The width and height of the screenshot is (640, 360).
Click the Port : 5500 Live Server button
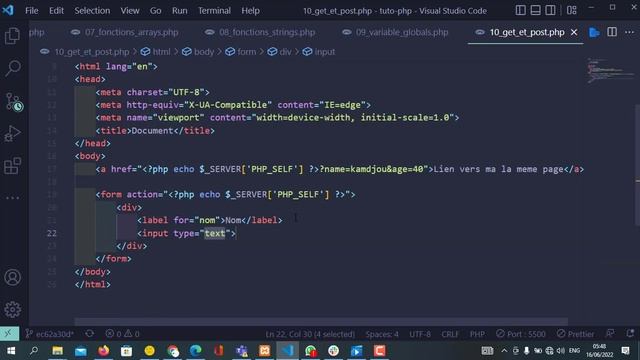click(520, 334)
